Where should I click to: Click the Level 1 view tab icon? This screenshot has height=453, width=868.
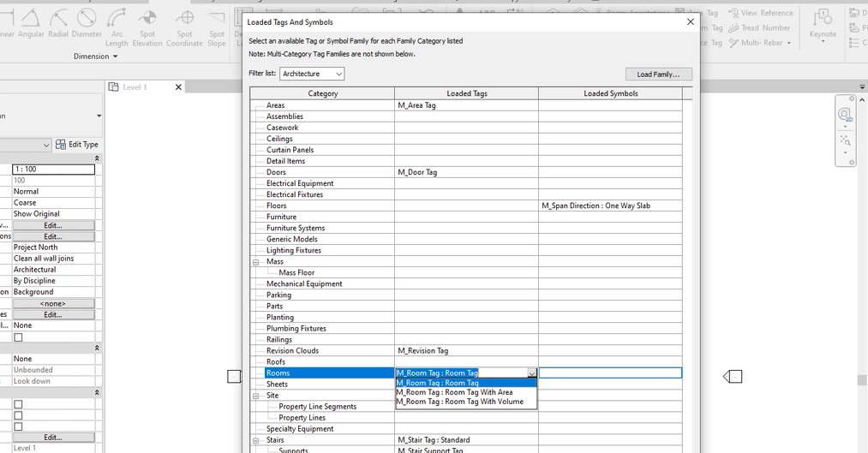coord(113,86)
